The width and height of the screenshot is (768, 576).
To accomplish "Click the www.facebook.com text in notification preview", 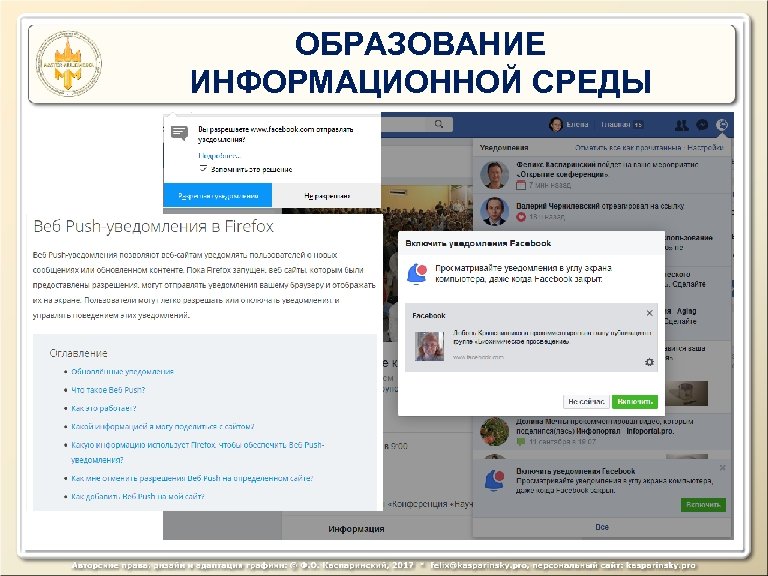I will (478, 357).
